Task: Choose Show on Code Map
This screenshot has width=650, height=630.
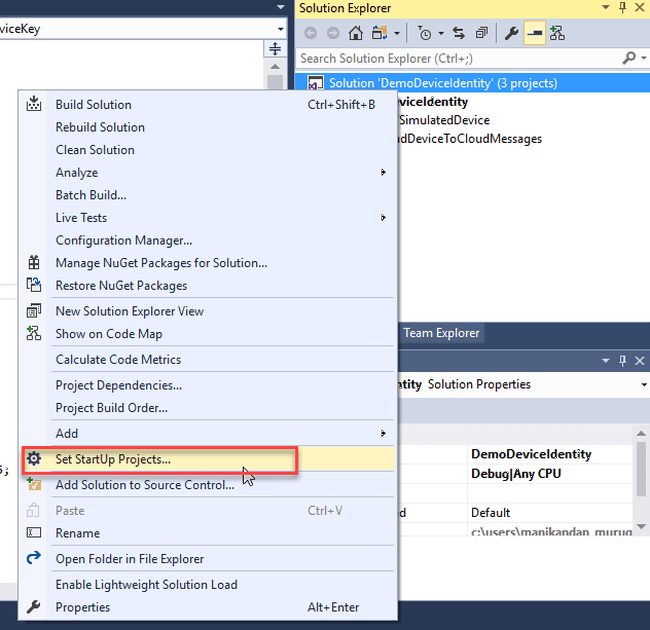Action: point(209,334)
